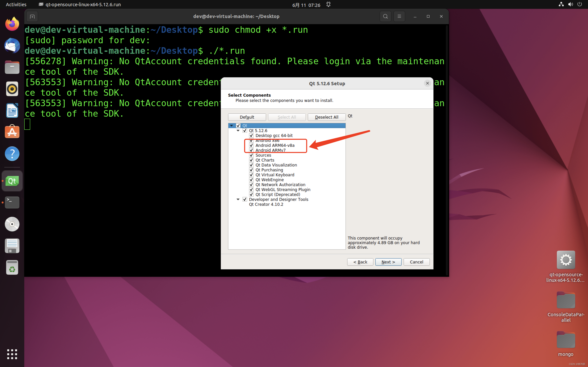Open Activities overview
The image size is (588, 367).
coord(16,4)
